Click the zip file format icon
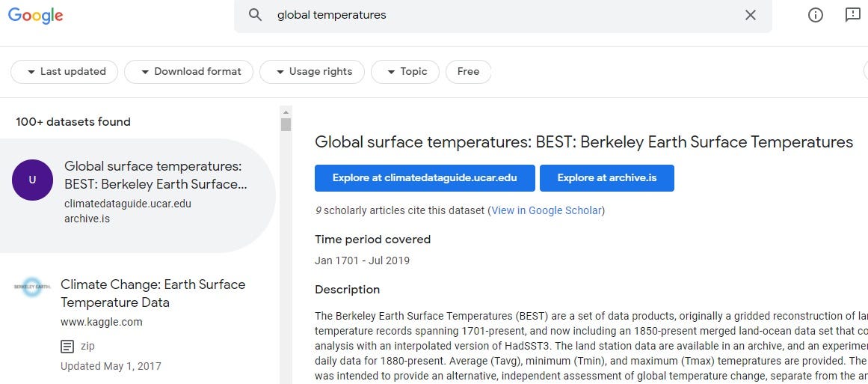 (68, 347)
